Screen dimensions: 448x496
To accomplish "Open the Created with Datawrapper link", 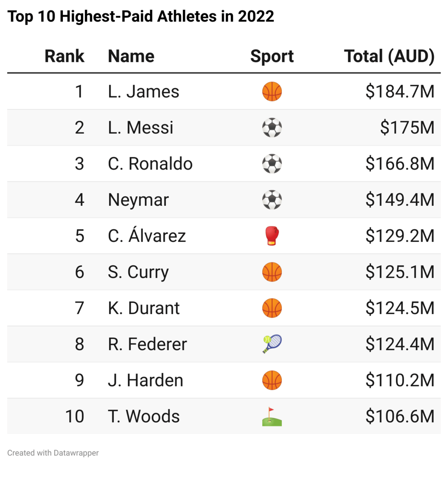I will [53, 453].
